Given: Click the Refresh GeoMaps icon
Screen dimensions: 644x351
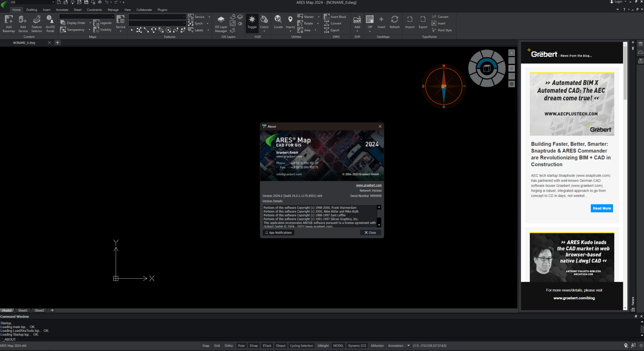Looking at the screenshot, I should point(394,23).
